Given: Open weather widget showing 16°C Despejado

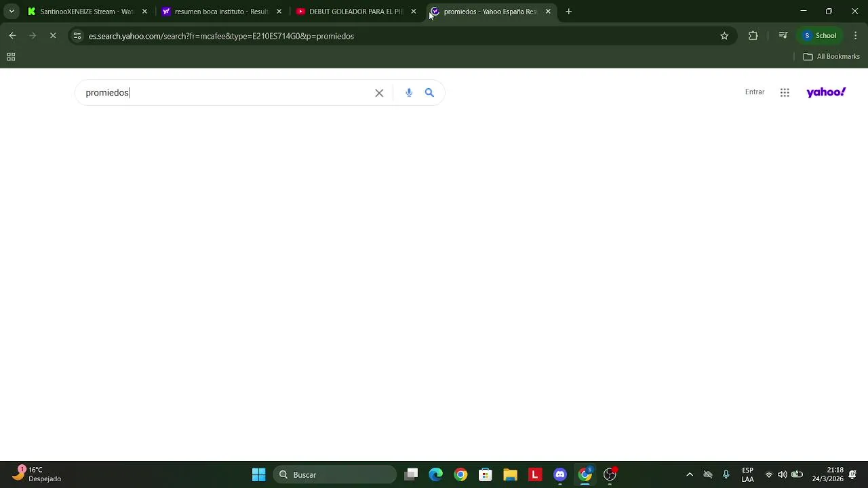Looking at the screenshot, I should (x=38, y=474).
